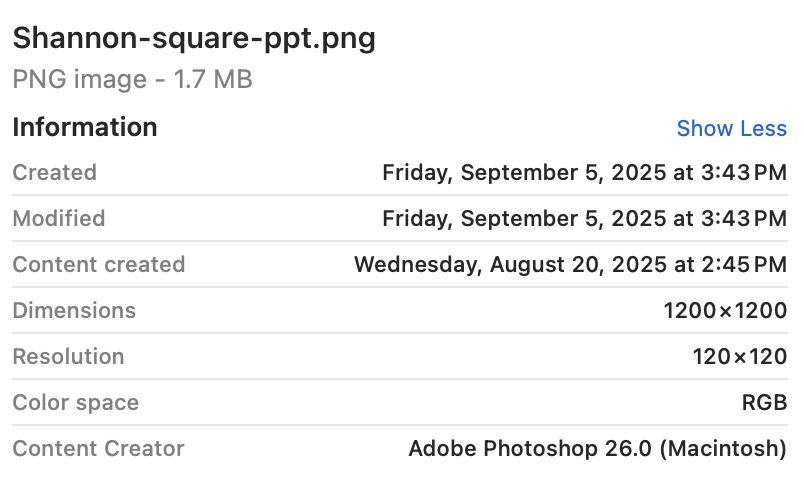
Task: Select the Shannon-square-ppt.png file name
Action: tap(194, 38)
